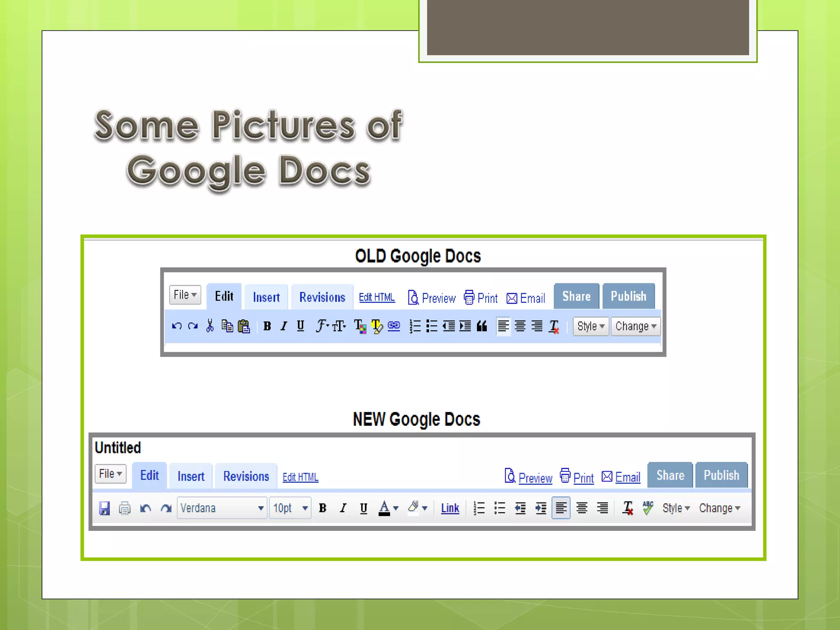Open the Revisions tab in new Docs
This screenshot has height=630, width=840.
coord(246,476)
